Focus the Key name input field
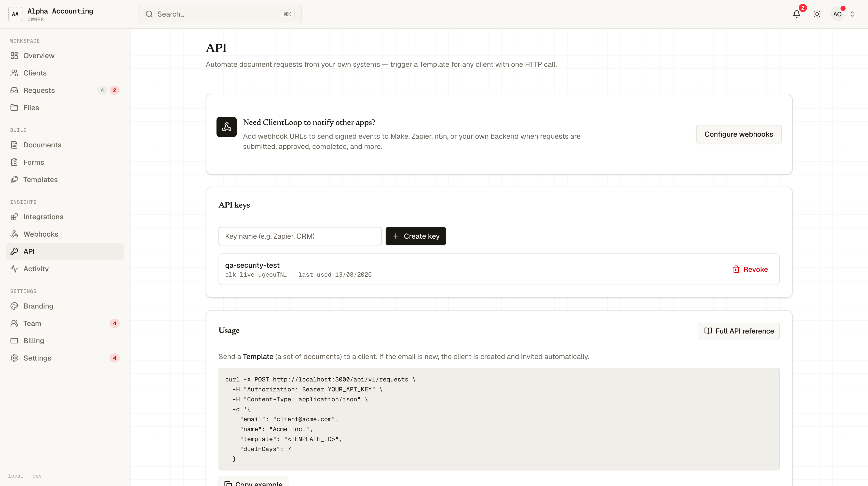868x486 pixels. point(300,236)
